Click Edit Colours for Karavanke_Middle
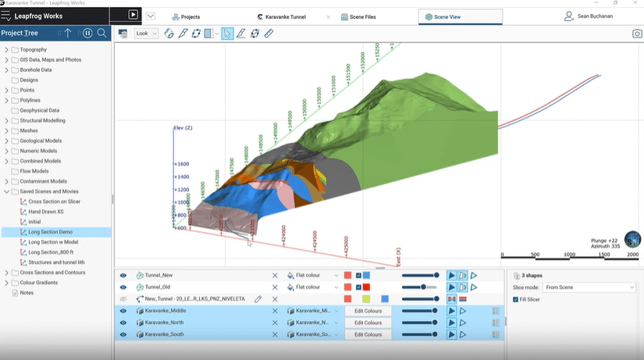 point(368,311)
